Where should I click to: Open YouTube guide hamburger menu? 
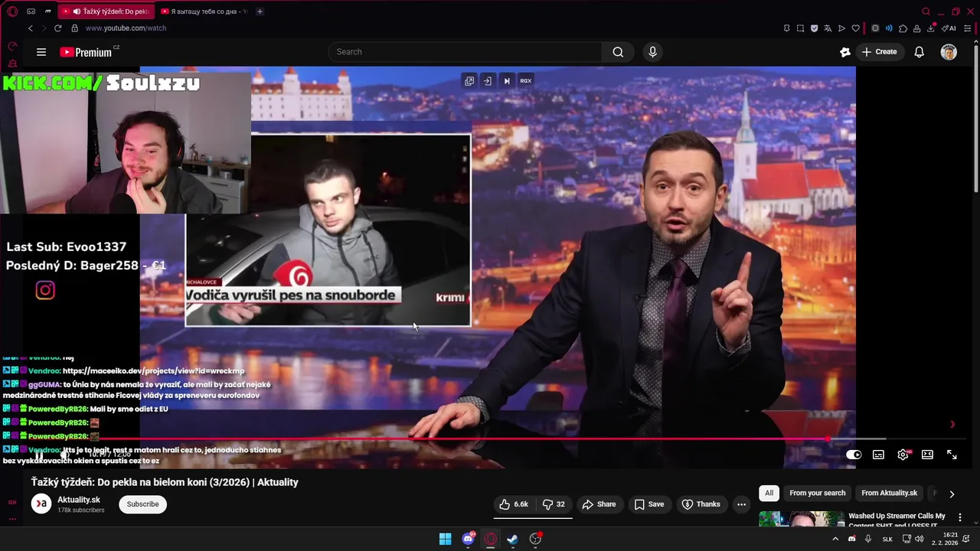41,52
